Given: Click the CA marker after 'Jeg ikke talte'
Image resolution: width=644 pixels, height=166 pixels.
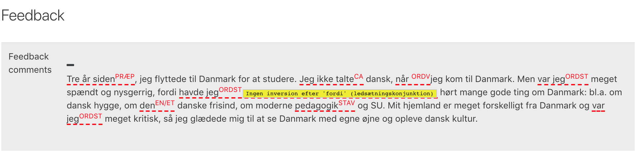Looking at the screenshot, I should pos(359,77).
